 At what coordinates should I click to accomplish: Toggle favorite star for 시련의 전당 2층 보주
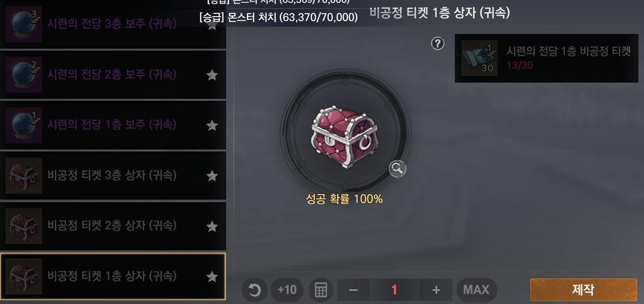pos(212,75)
